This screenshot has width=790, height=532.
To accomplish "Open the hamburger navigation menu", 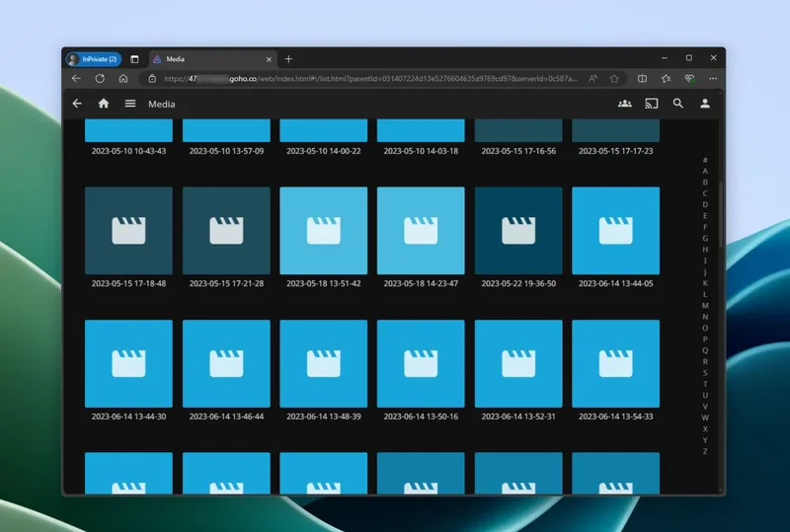I will click(130, 104).
